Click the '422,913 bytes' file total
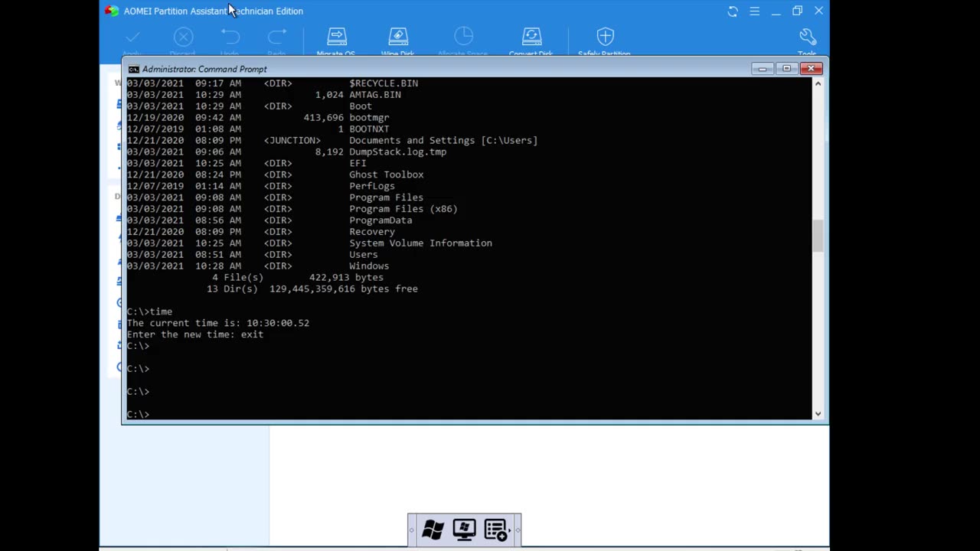Screen dimensions: 980x551 click(346, 278)
